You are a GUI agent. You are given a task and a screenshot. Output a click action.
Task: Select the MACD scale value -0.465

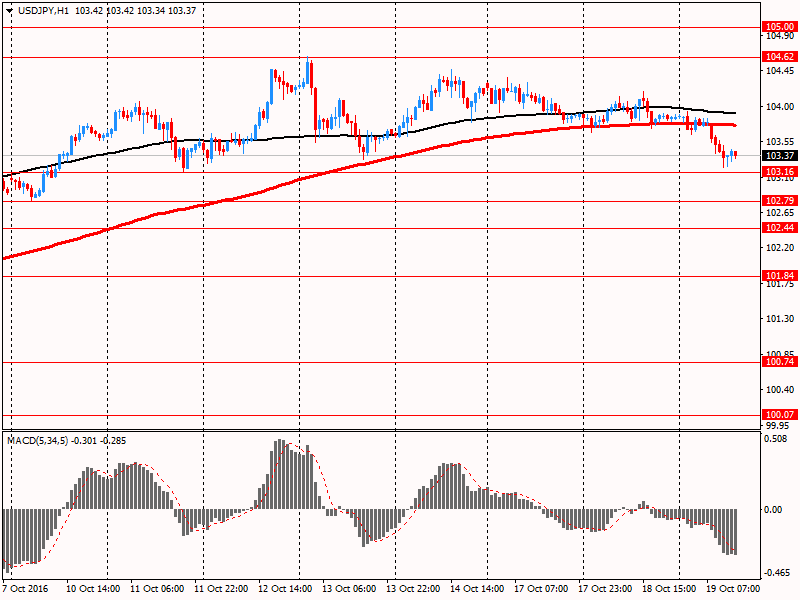(x=775, y=573)
